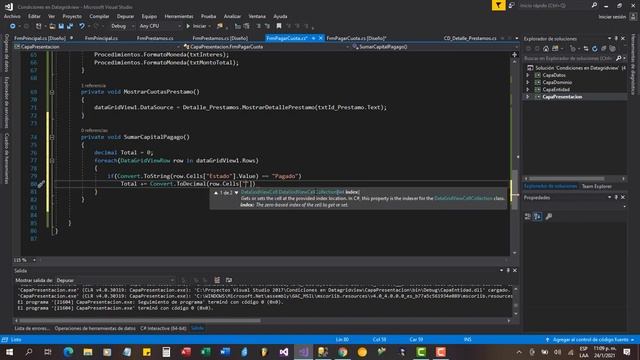Click Iniciar sesión link
Screen dimensions: 640x360
pos(612,17)
